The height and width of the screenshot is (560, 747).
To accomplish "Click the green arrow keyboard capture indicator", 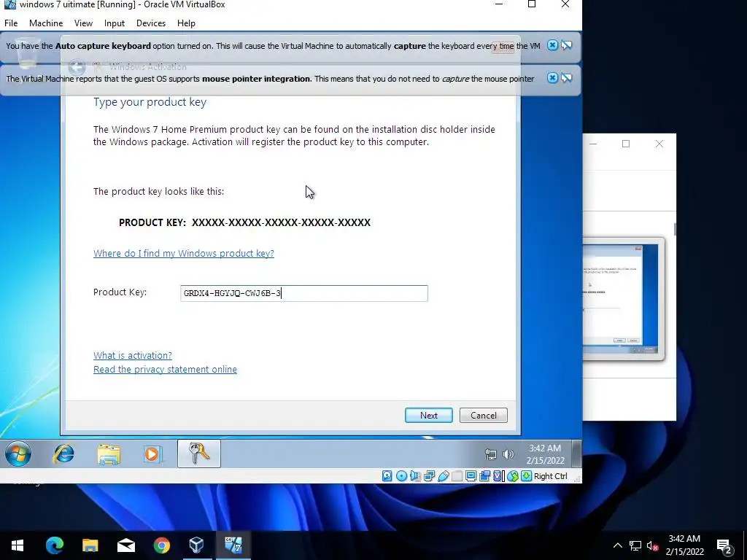I will pos(526,475).
